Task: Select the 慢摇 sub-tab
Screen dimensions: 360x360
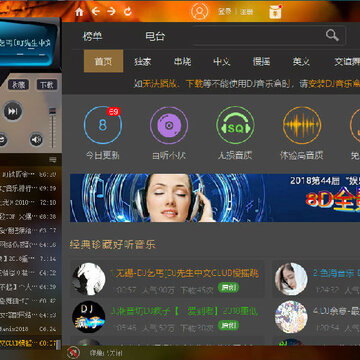Action: (x=261, y=62)
